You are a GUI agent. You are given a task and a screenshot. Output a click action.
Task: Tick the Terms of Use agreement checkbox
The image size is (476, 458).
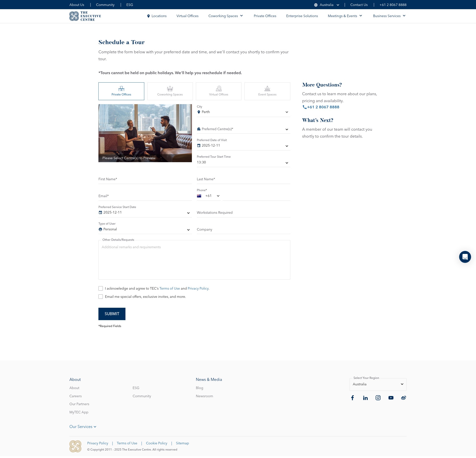pyautogui.click(x=101, y=289)
